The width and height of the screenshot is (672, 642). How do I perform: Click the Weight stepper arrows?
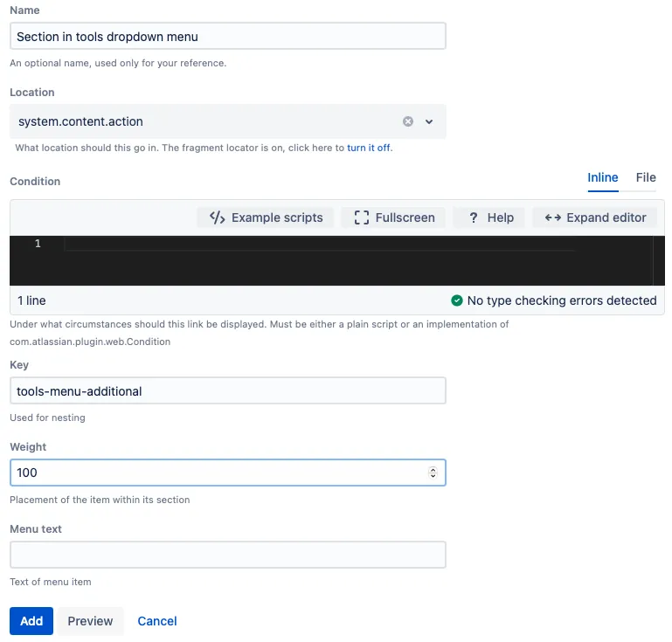[433, 473]
